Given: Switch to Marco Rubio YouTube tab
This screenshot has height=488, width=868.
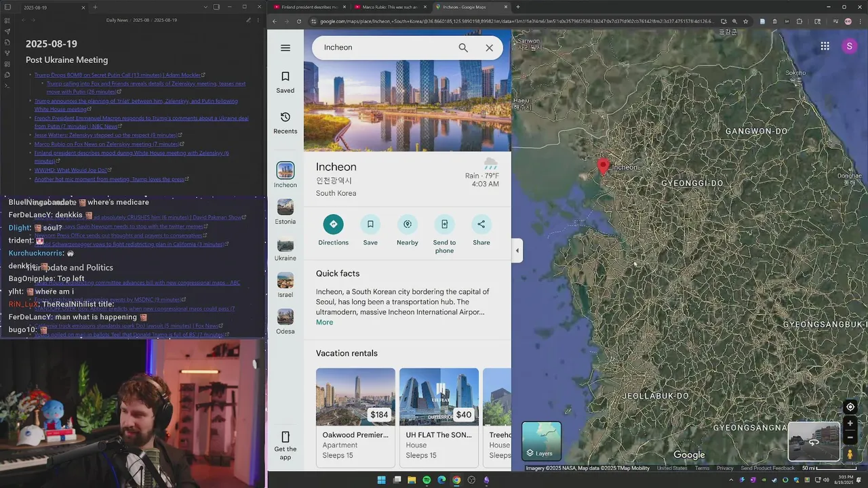Looking at the screenshot, I should (x=391, y=7).
